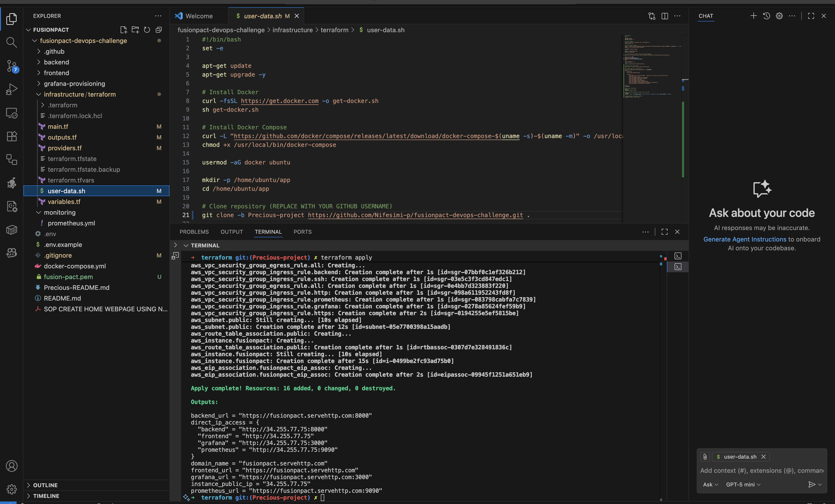Viewport: 835px width, 504px height.
Task: Open the Search view in activity bar
Action: (x=11, y=42)
